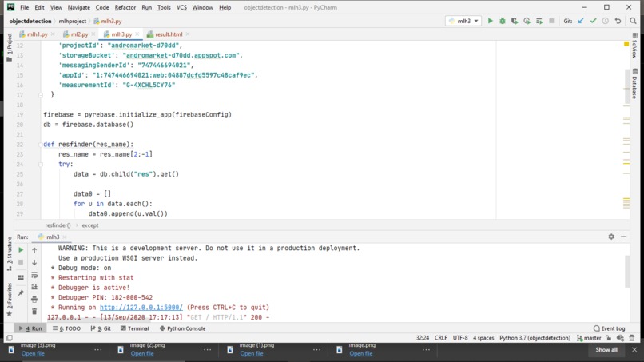
Task: Open the Refactor menu
Action: pos(125,7)
